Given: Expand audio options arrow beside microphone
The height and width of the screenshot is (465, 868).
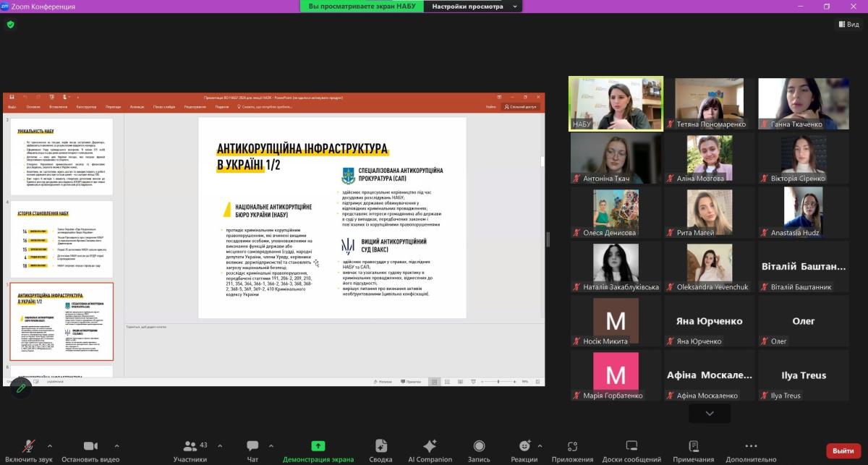Looking at the screenshot, I should pyautogui.click(x=50, y=445).
